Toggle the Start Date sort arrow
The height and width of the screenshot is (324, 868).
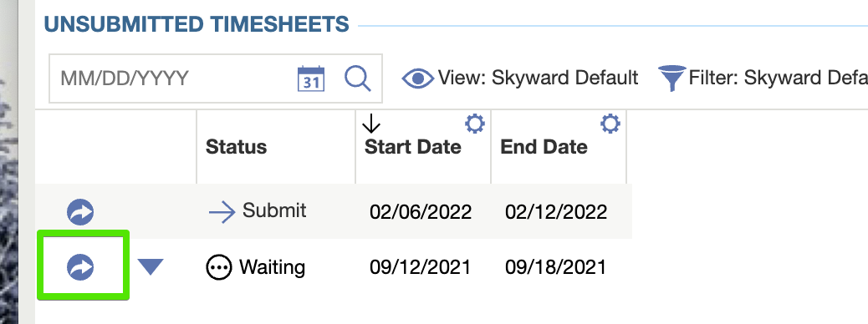point(371,124)
